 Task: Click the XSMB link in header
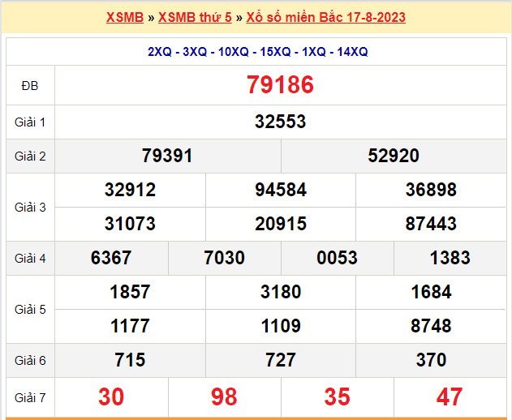tap(124, 17)
